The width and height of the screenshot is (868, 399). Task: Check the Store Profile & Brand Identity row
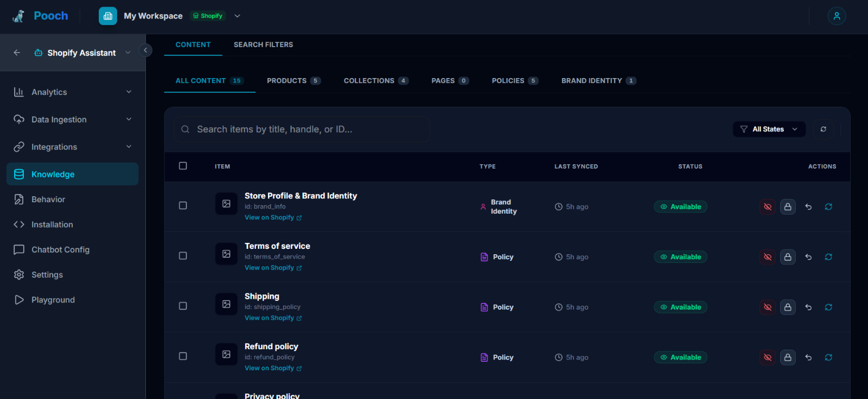point(183,205)
